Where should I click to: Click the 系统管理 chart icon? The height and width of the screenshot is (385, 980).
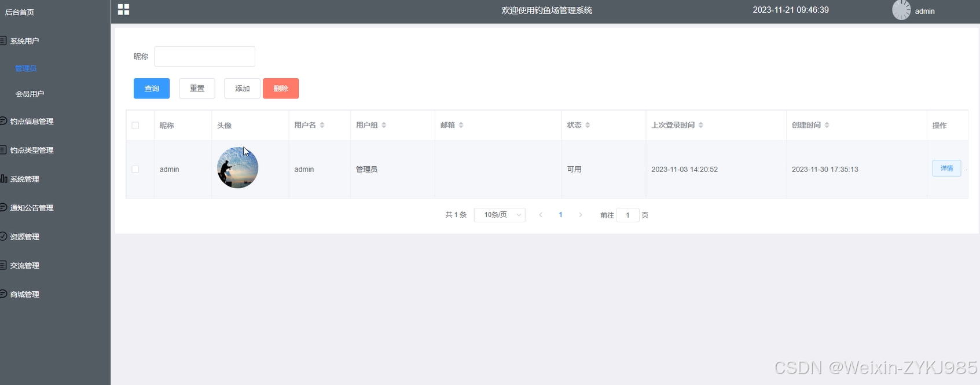[3, 179]
